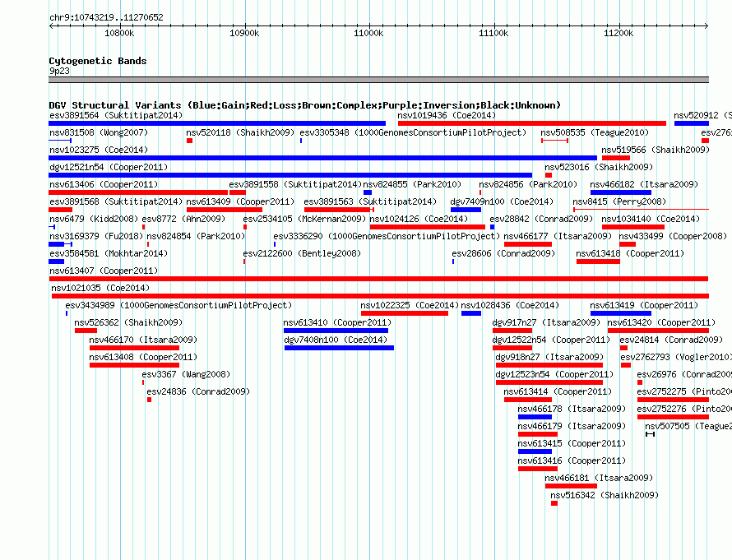Click the esv3891564 (Suktitipat2014) variant label
Viewport: 732px width, 560px height.
(x=116, y=115)
